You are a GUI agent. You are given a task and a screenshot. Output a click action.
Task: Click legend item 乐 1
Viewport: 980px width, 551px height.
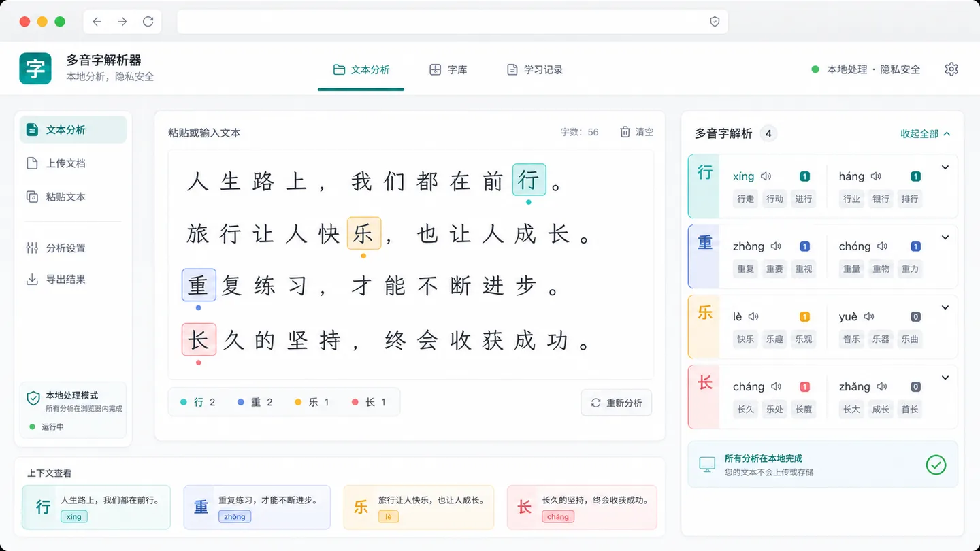point(312,402)
